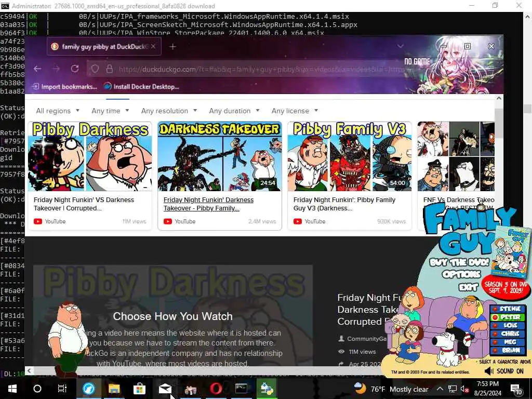Viewport: 532px width, 399px height.
Task: Toggle SOUND ON in the Family Guy widget
Action: (x=504, y=371)
